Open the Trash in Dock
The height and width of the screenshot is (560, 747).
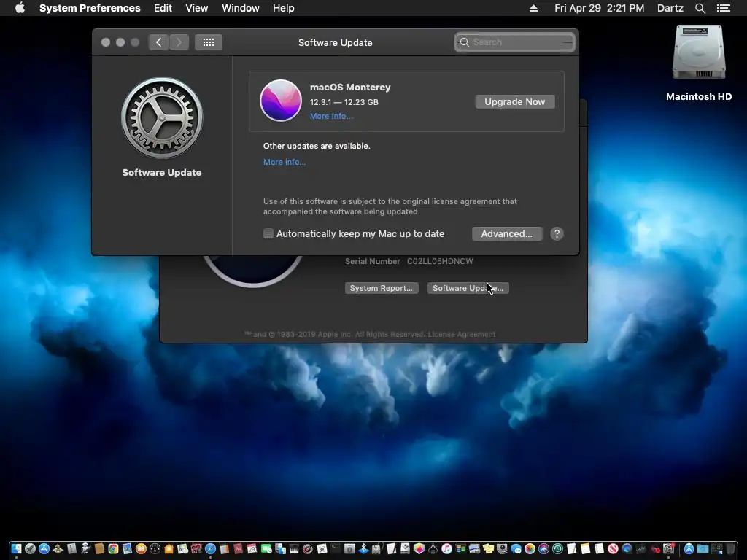point(730,548)
